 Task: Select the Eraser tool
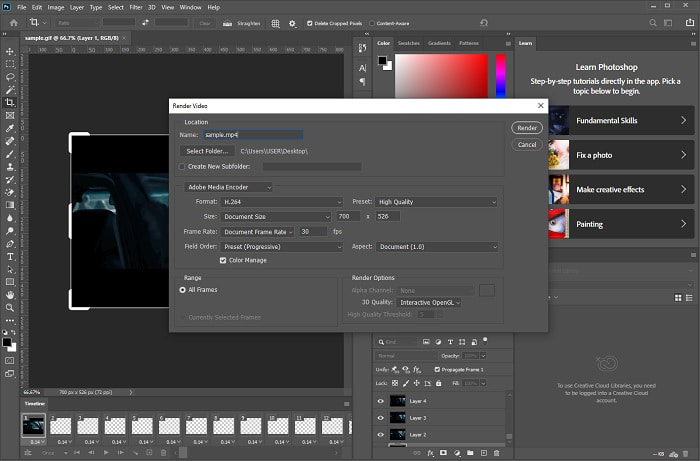click(10, 192)
